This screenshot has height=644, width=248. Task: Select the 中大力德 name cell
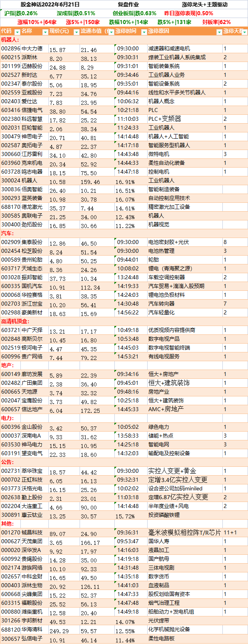click(x=34, y=48)
